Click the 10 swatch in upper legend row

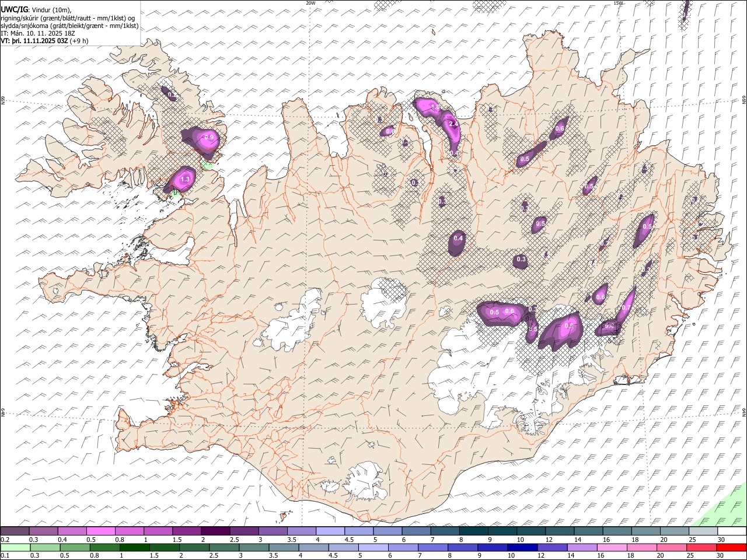[x=531, y=531]
